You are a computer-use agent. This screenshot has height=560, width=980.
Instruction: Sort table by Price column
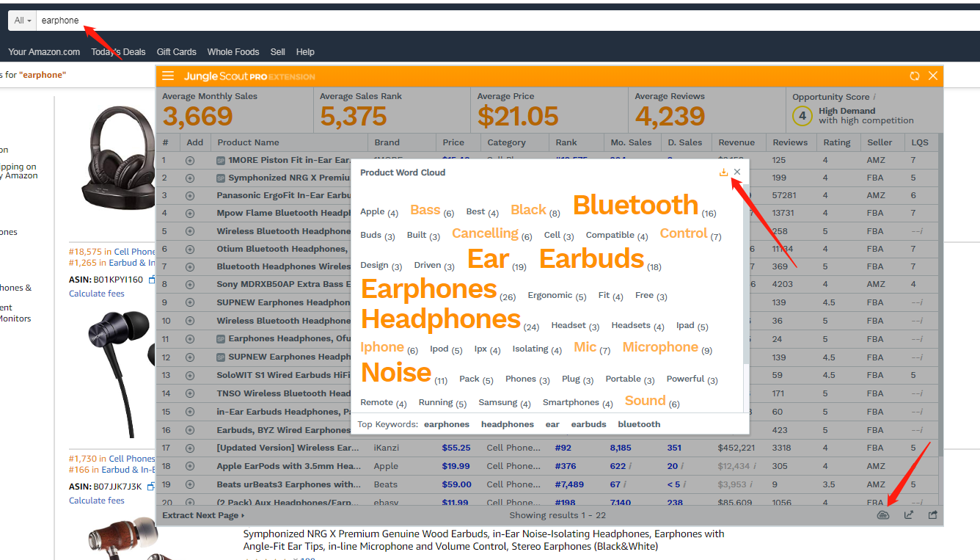click(x=453, y=142)
